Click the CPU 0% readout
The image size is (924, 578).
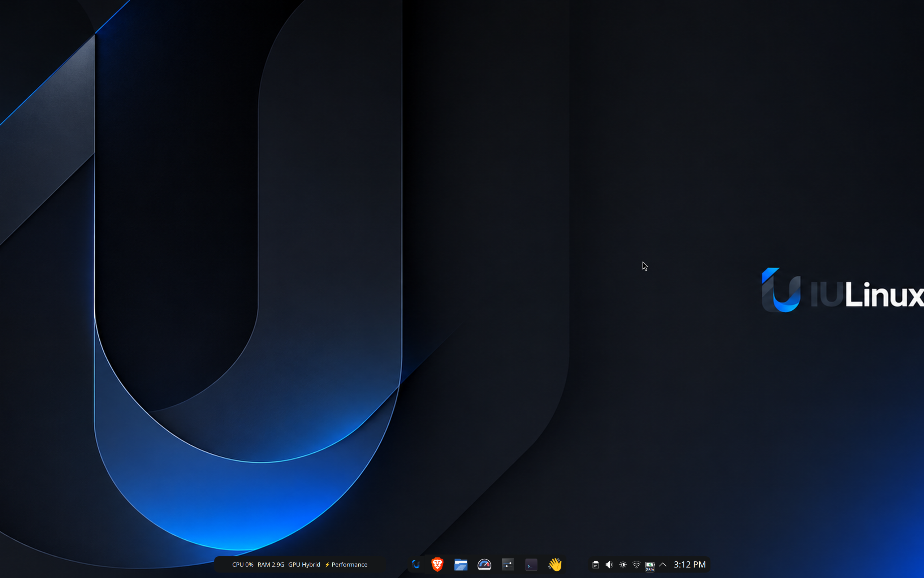pos(243,565)
